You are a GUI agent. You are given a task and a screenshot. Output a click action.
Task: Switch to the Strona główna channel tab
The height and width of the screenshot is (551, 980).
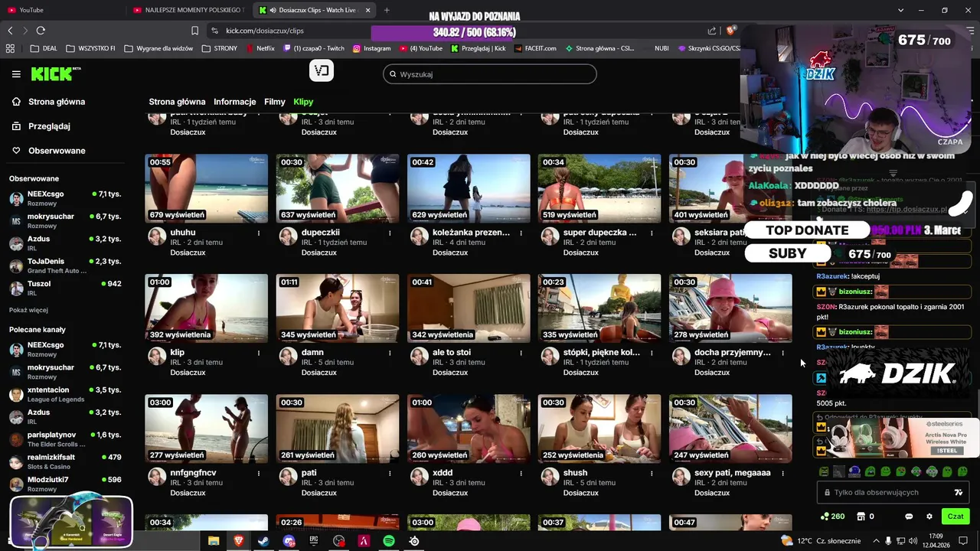click(177, 102)
